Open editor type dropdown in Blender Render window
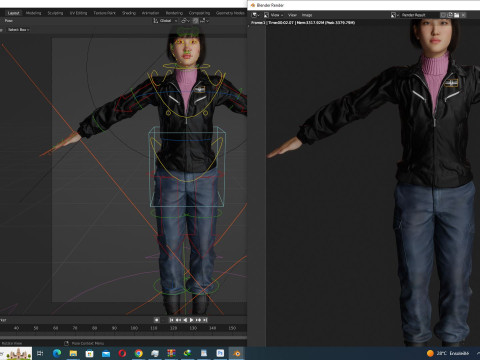 256,15
